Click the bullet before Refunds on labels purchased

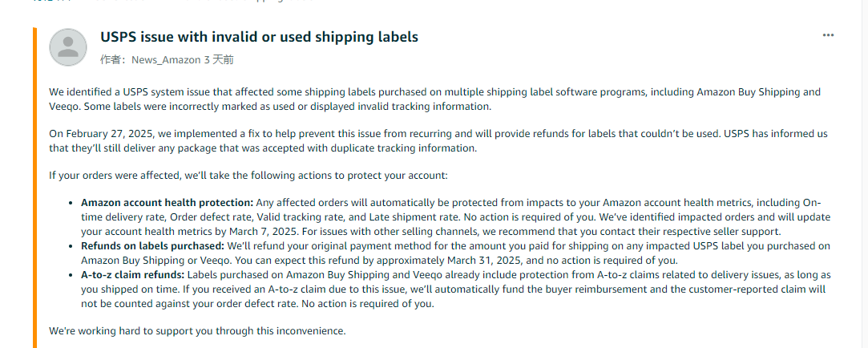[x=71, y=246]
